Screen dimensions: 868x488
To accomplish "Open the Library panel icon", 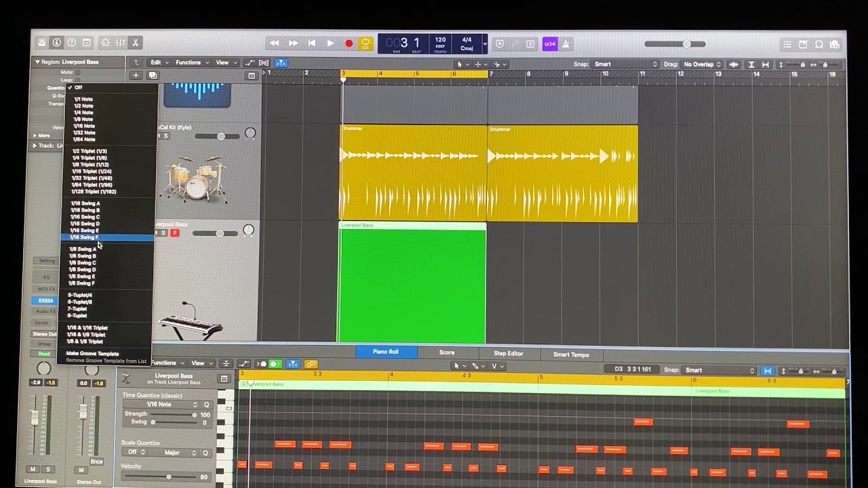I will (x=42, y=43).
